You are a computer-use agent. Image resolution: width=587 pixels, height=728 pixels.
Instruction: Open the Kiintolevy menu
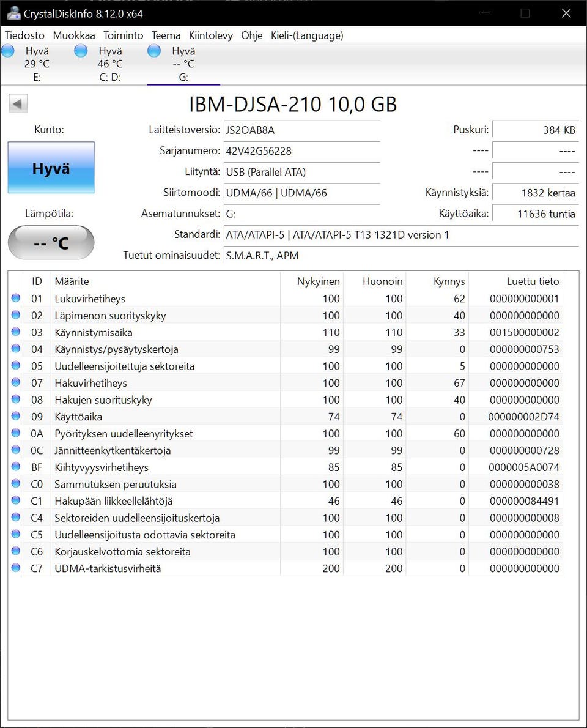tap(211, 35)
